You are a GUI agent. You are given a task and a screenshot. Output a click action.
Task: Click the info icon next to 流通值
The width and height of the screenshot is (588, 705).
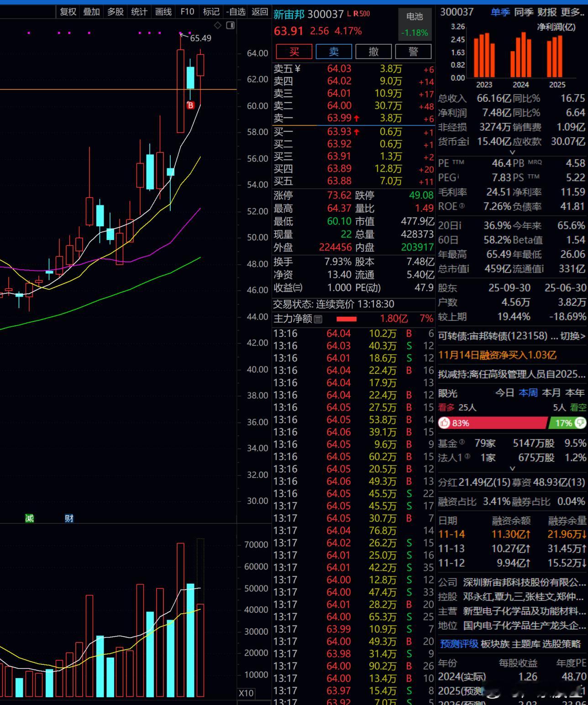pyautogui.click(x=542, y=269)
